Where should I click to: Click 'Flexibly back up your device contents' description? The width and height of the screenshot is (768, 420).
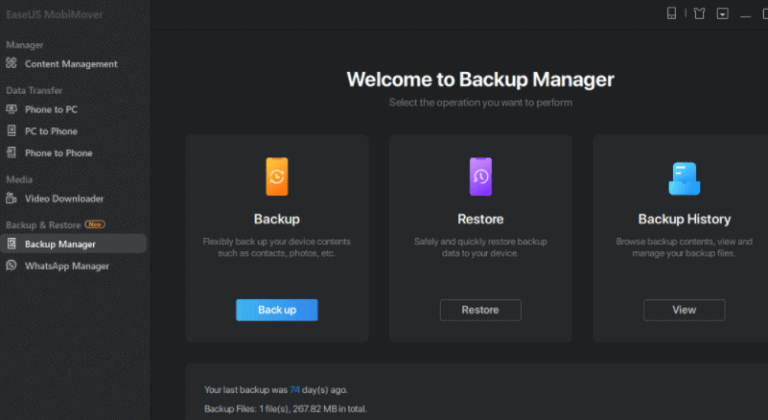277,247
